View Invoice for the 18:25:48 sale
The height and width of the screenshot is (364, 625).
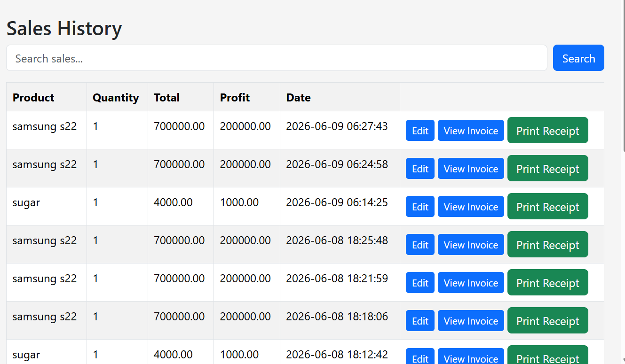pyautogui.click(x=471, y=244)
